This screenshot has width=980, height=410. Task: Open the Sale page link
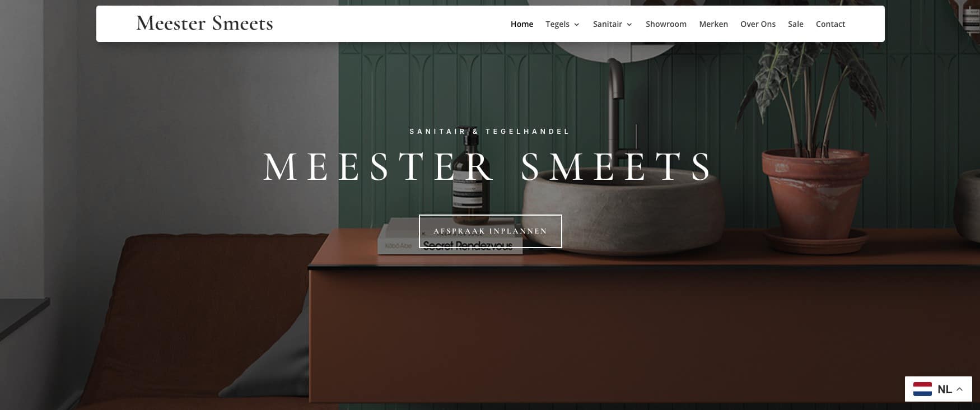[x=795, y=24]
